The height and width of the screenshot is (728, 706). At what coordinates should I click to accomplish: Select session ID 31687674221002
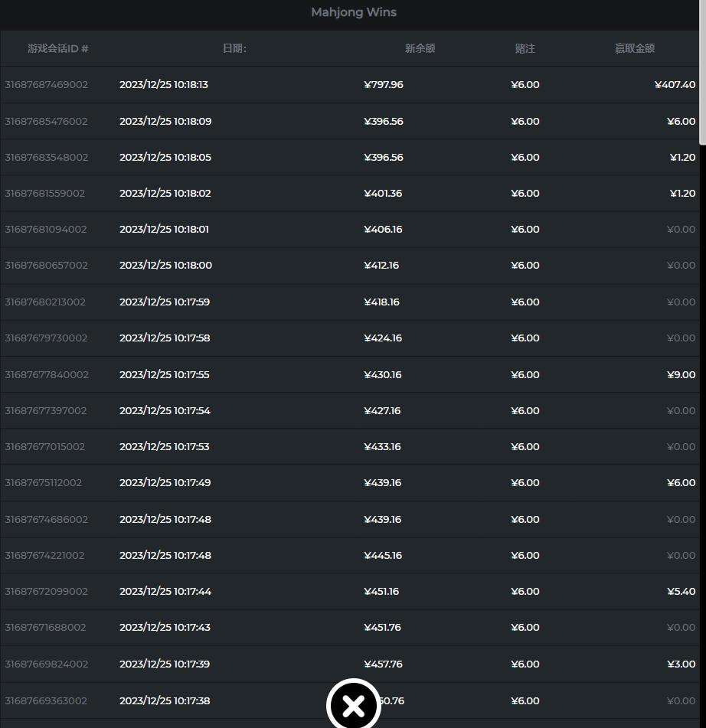click(x=44, y=555)
